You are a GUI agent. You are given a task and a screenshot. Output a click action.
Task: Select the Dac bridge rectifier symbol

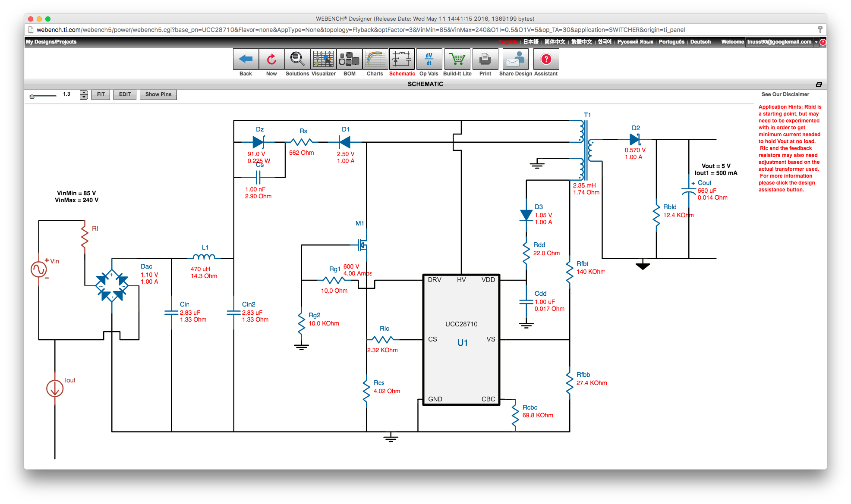point(112,286)
